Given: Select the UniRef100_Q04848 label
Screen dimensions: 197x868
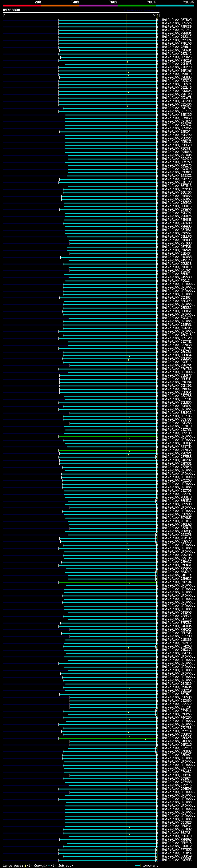Looking at the screenshot, I should tap(176, 152).
